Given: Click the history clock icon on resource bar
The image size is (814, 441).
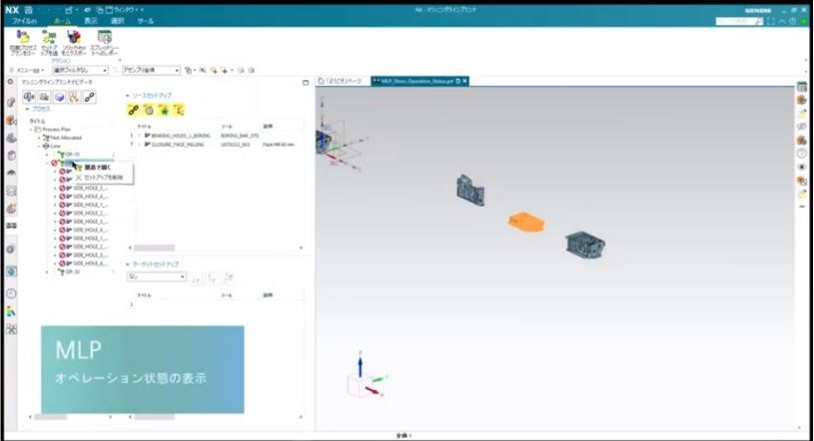Looking at the screenshot, I should tap(11, 293).
